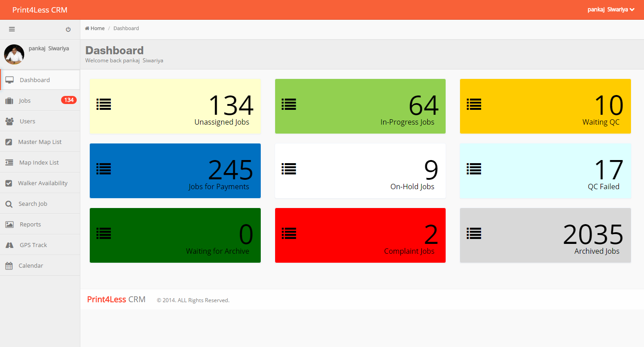
Task: Click the power logout icon
Action: [68, 29]
